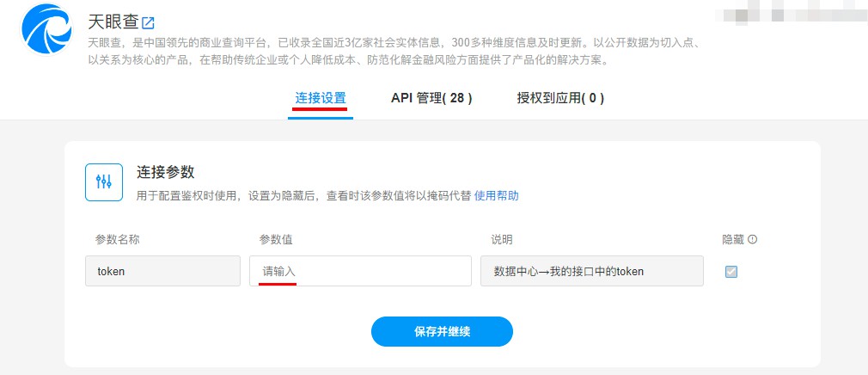868x375 pixels.
Task: Click the 说明 column header
Action: pos(502,239)
